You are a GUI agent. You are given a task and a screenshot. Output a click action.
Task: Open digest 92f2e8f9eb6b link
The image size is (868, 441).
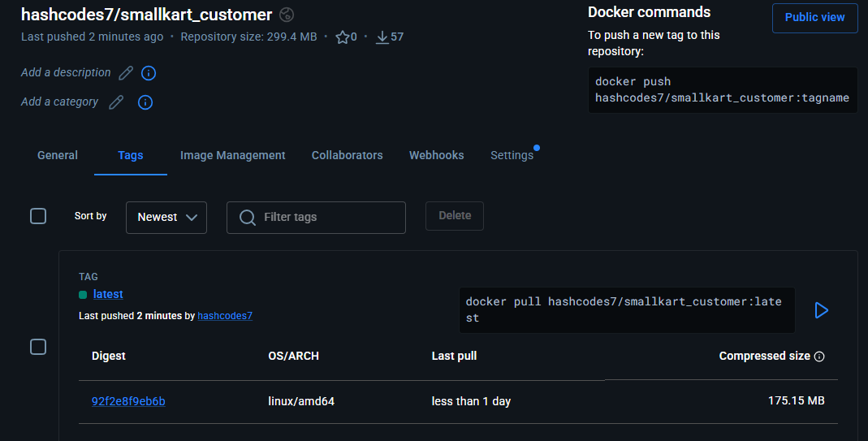pyautogui.click(x=128, y=401)
